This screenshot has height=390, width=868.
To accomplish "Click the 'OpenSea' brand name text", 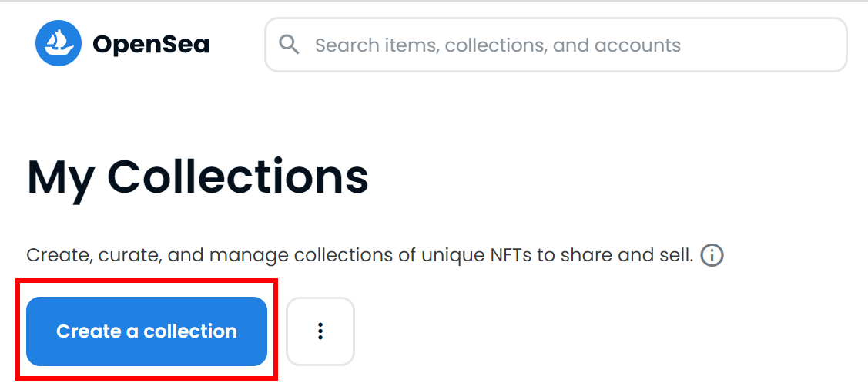I will (x=151, y=45).
